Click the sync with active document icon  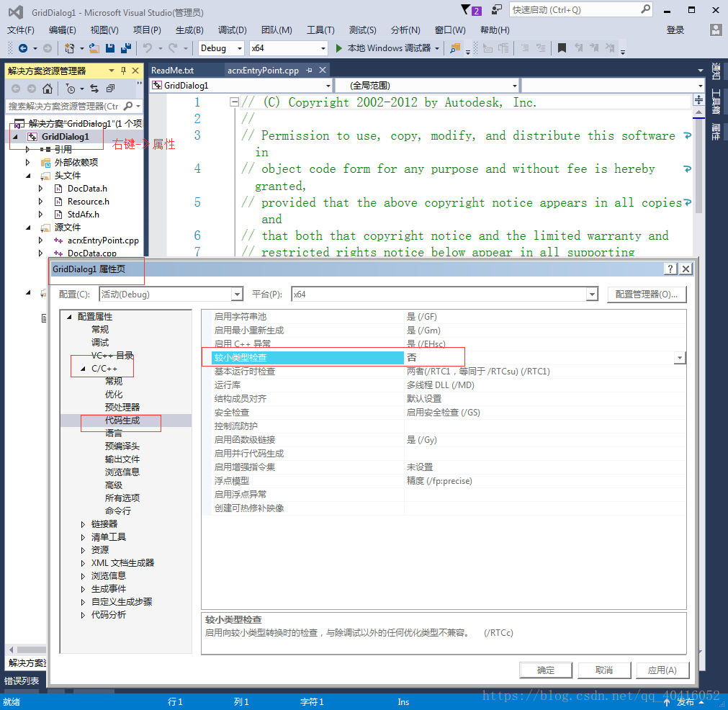pyautogui.click(x=94, y=89)
